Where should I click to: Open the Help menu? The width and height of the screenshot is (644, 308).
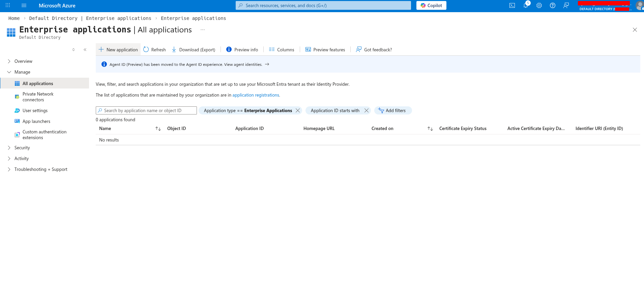click(552, 5)
